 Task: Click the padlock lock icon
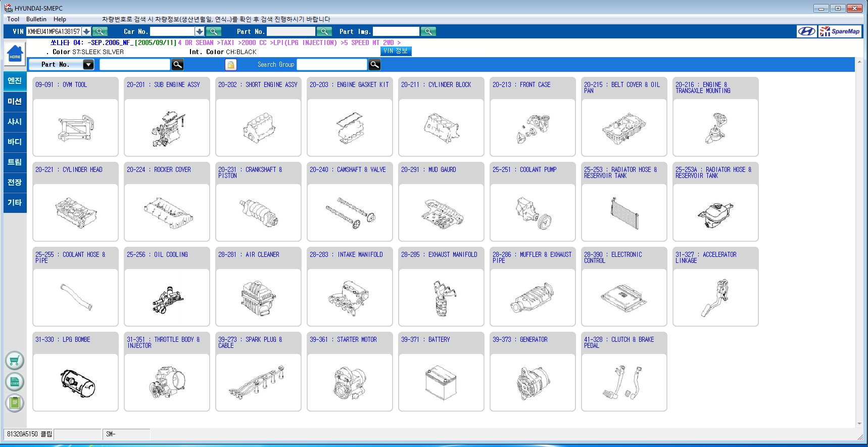click(x=230, y=64)
